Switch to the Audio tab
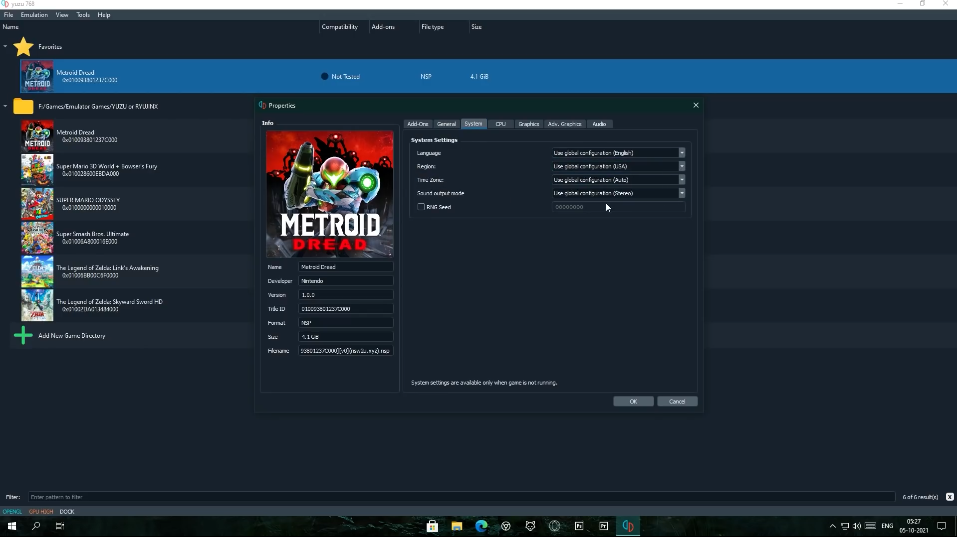Image resolution: width=957 pixels, height=537 pixels. pos(599,124)
